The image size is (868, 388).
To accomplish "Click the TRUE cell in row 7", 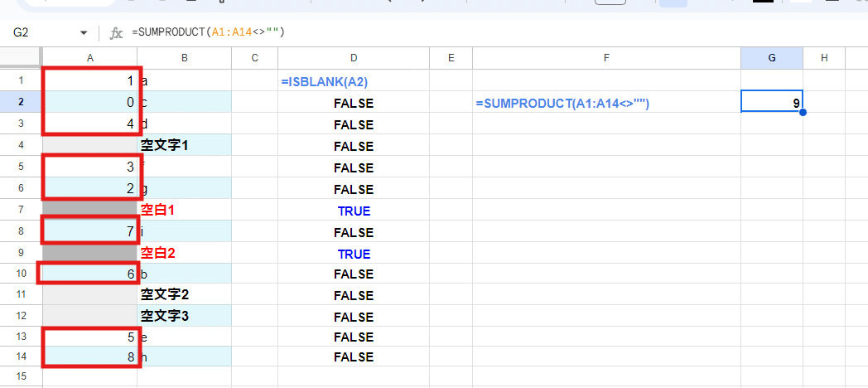I will click(354, 211).
